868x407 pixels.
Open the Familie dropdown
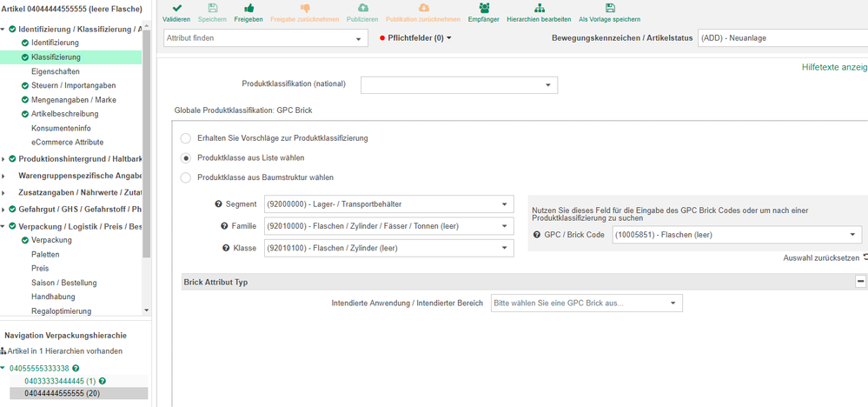[389, 226]
